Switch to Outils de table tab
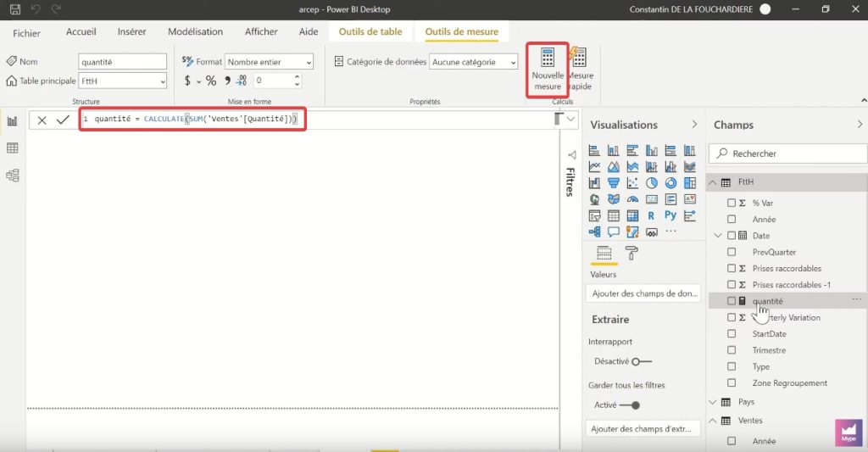Viewport: 868px width, 452px height. (x=370, y=31)
